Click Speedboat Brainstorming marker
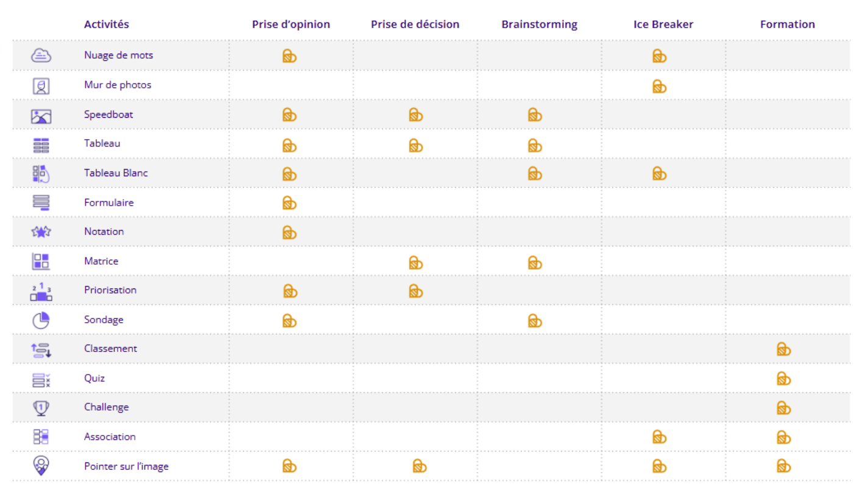The image size is (868, 485). pyautogui.click(x=535, y=115)
